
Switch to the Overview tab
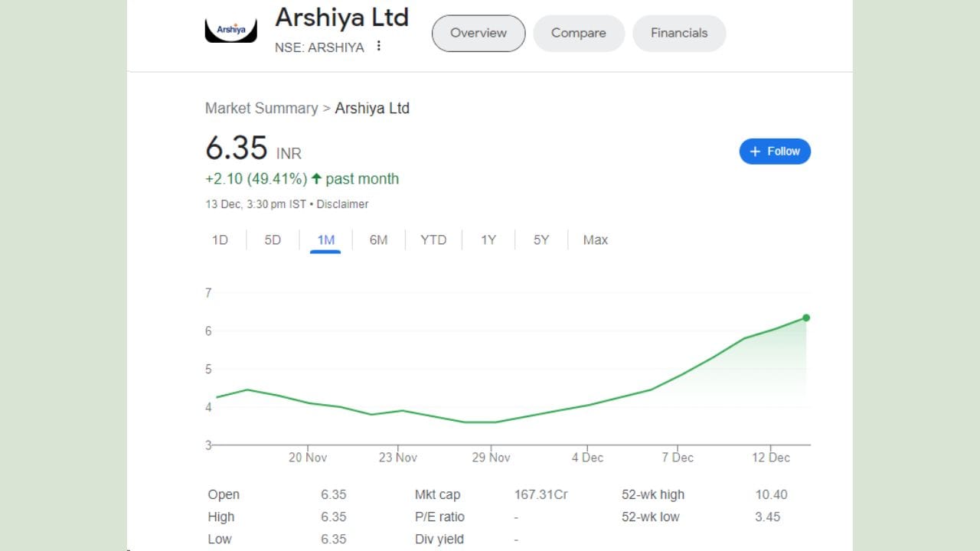click(x=479, y=33)
